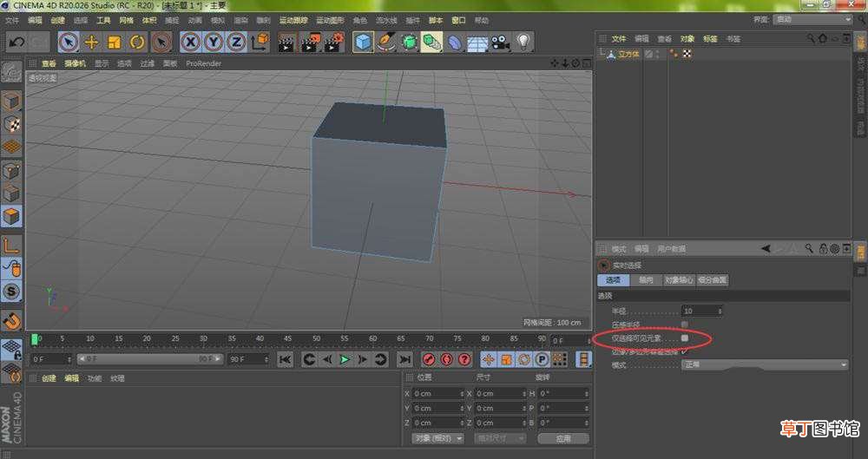
Task: Open viewport 摄像机 menu
Action: pos(75,63)
